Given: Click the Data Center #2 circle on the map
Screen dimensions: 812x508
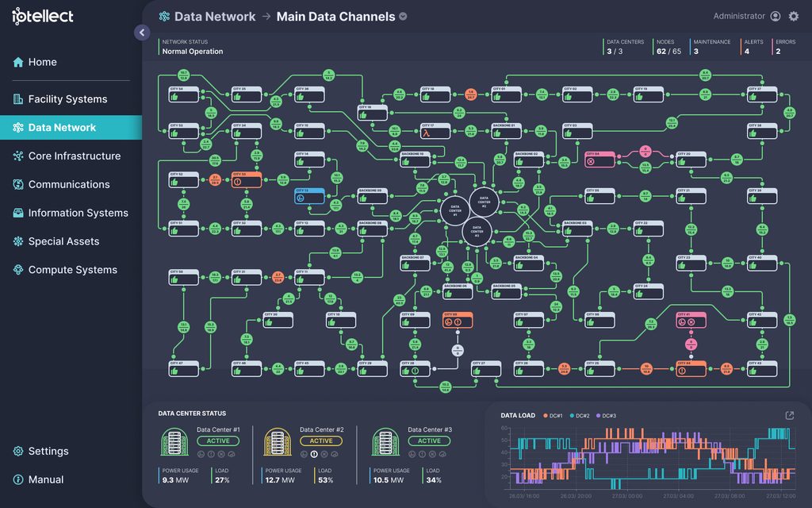Looking at the screenshot, I should tap(484, 202).
